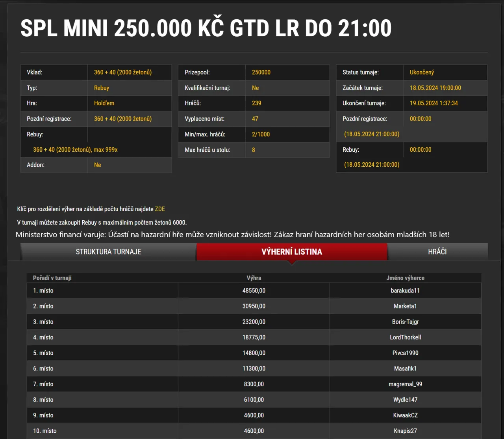The height and width of the screenshot is (439, 504).
Task: Open the ZDE prize key link
Action: (x=159, y=209)
